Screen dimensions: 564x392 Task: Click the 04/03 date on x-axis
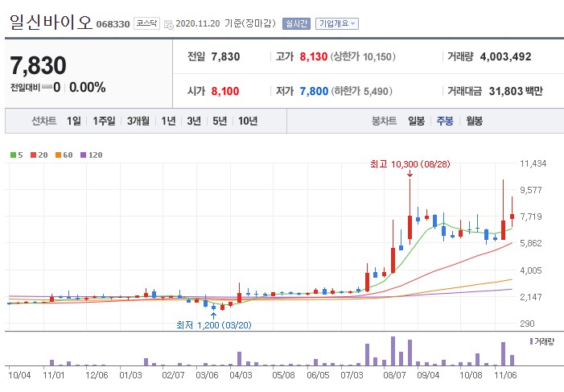coord(241,375)
